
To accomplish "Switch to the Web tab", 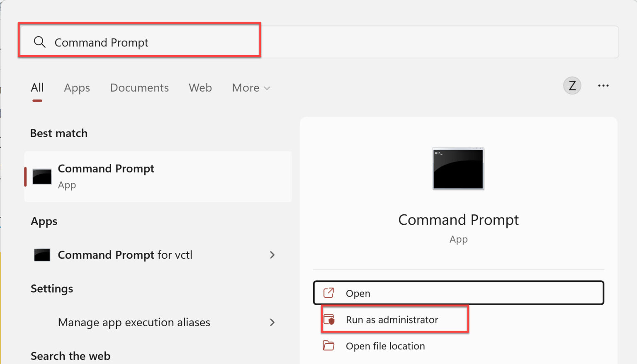I will [200, 87].
